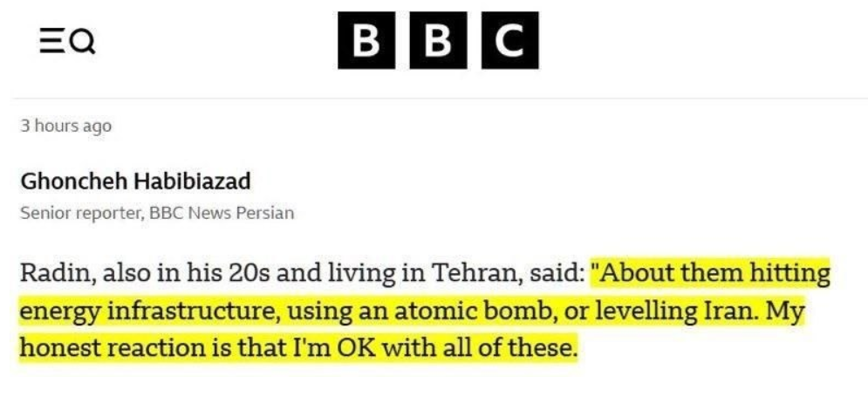Screen dimensions: 868x397
Task: Open the hamburger menu icon
Action: 51,41
